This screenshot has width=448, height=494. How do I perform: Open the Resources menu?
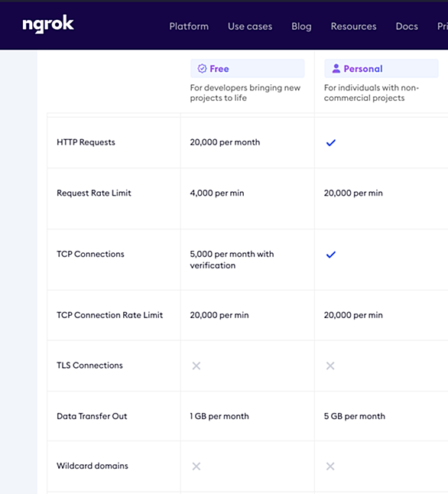[x=353, y=26]
